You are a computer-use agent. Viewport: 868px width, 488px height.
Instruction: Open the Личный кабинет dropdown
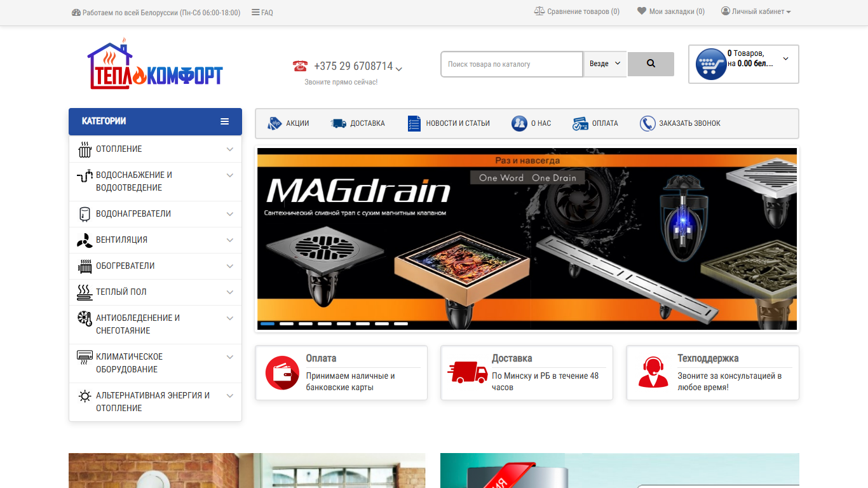pos(756,11)
